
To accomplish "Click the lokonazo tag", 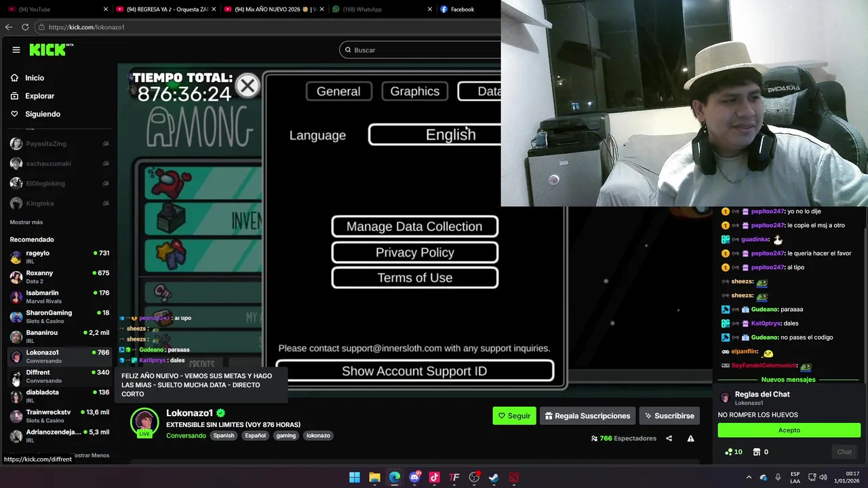I will tap(318, 436).
